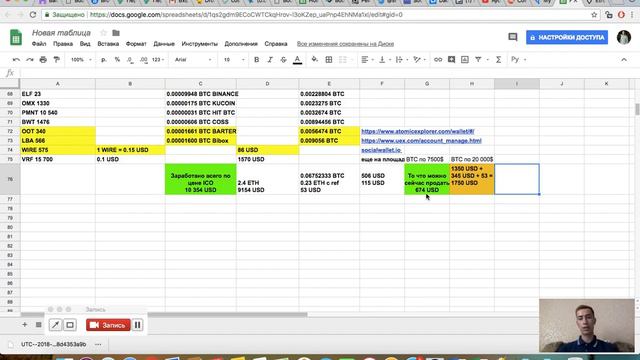Collapse the toolbar with the chevron

(624, 60)
